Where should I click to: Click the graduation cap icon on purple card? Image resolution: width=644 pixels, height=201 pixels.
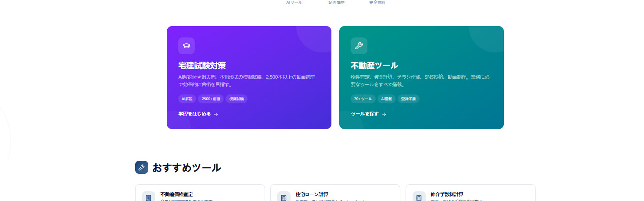(186, 46)
